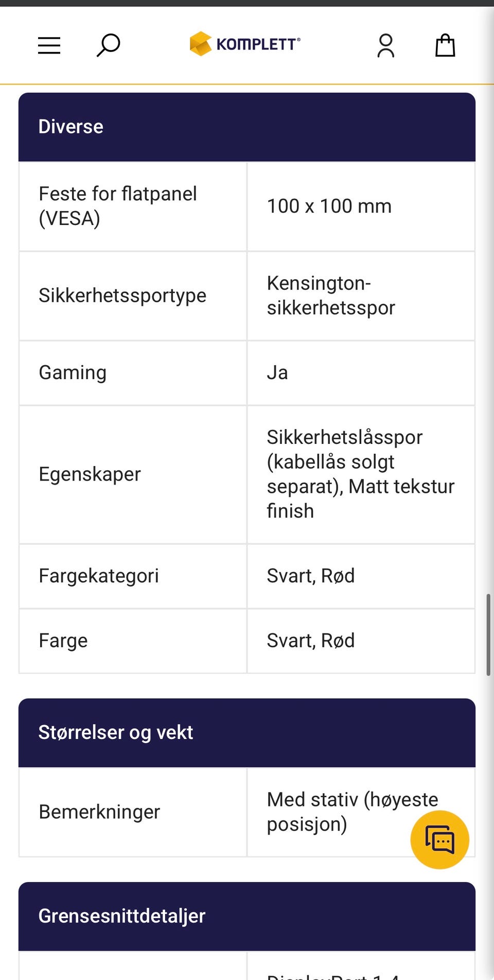Expand the Grensesnittdetaljer section header
Viewport: 494px width, 980px height.
[x=247, y=916]
